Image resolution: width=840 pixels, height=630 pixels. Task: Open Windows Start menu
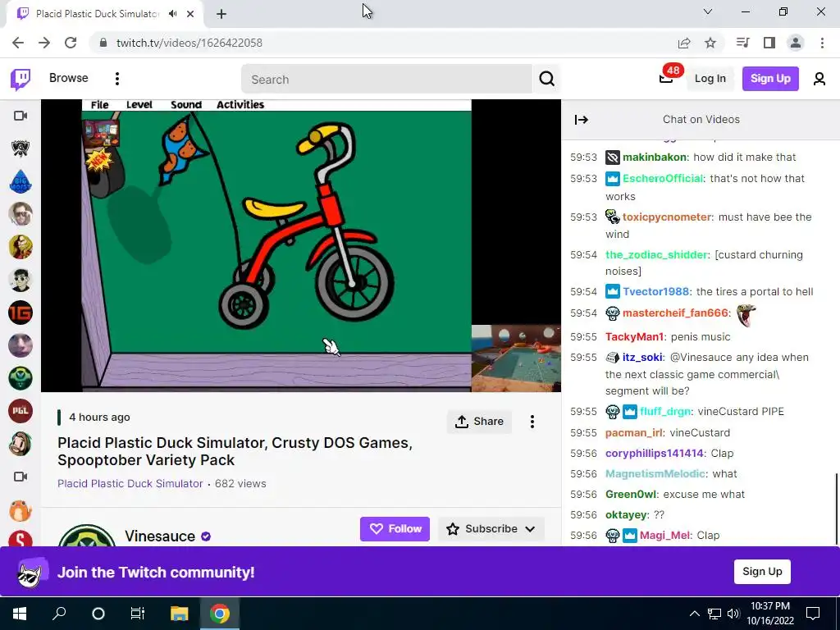[20, 613]
